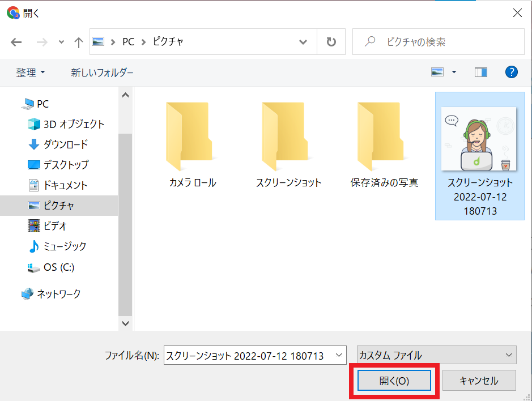Toggle the preview pane icon
532x401 pixels.
tap(481, 72)
